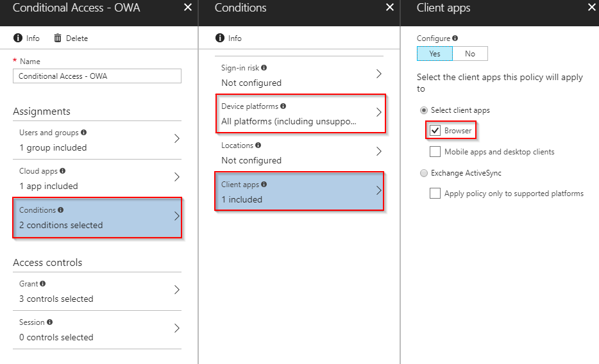
Task: Click Info label in Conditional Access toolbar
Action: [x=33, y=38]
